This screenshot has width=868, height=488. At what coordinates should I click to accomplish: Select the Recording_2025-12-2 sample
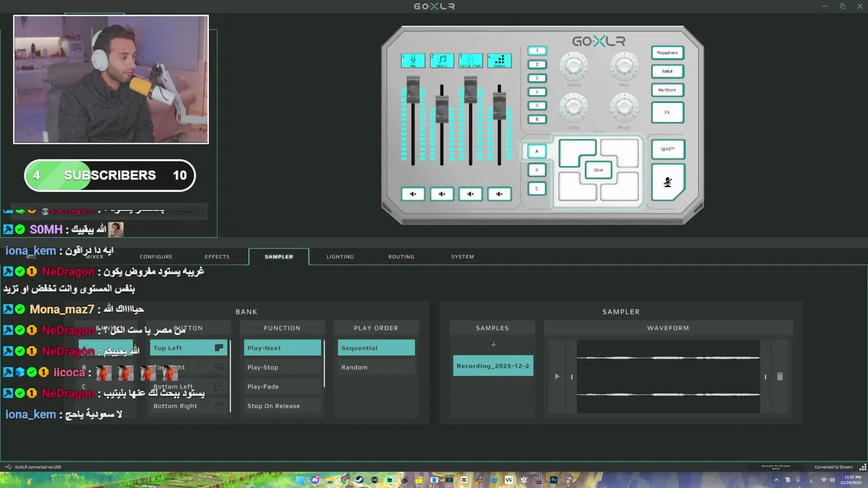tap(493, 366)
